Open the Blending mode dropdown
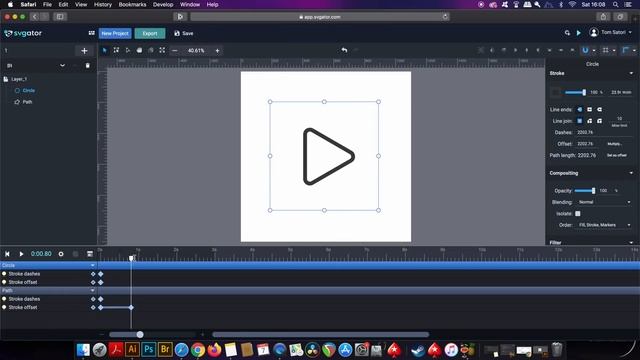Screen dimensions: 640x360 [604, 202]
